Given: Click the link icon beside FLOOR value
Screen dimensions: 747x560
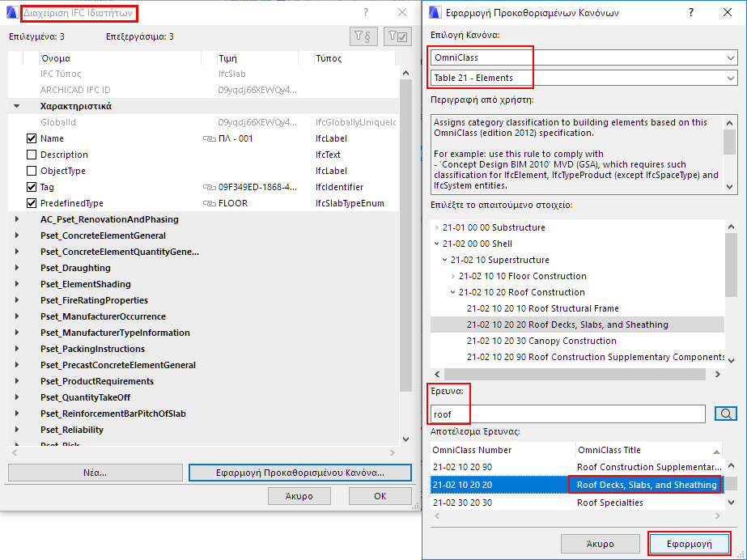Looking at the screenshot, I should [x=210, y=203].
